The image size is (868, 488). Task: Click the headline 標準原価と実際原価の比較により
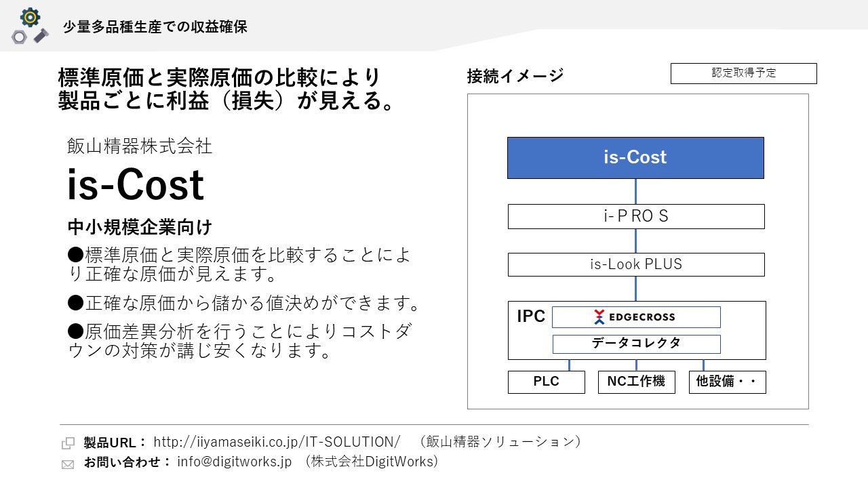point(220,77)
